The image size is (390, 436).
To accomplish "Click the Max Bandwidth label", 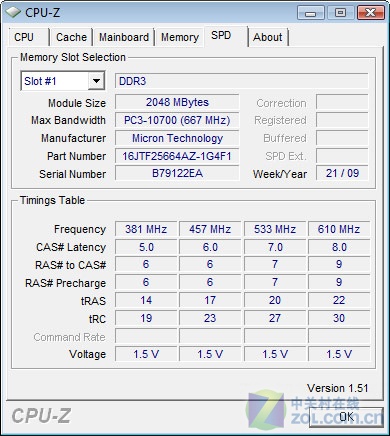I will click(x=68, y=120).
